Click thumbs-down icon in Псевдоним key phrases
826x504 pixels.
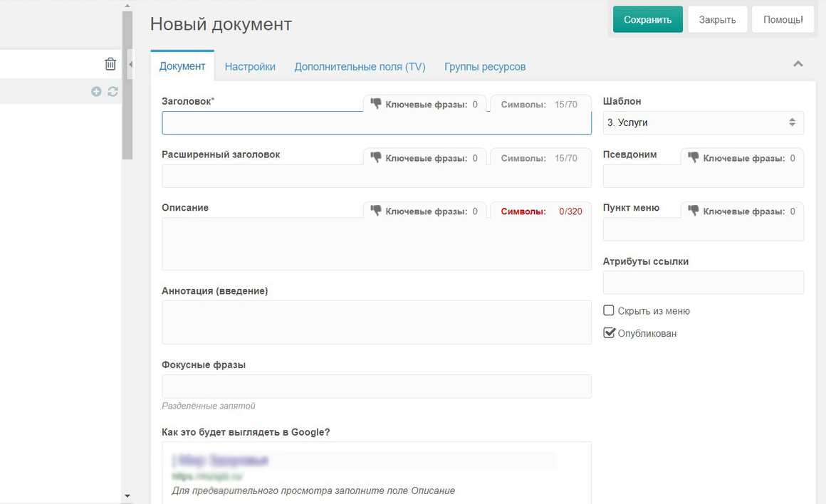coord(694,157)
